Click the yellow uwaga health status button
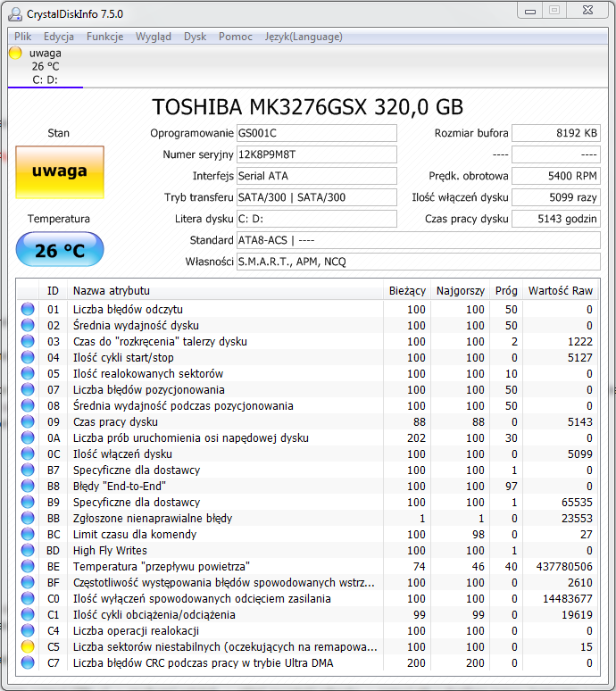616x691 pixels. [x=60, y=172]
